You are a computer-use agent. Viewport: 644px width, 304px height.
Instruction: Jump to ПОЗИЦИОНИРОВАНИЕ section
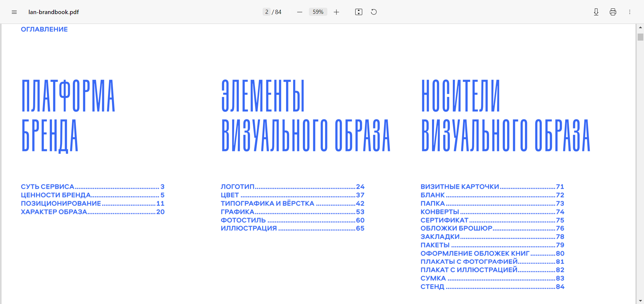[x=93, y=203]
